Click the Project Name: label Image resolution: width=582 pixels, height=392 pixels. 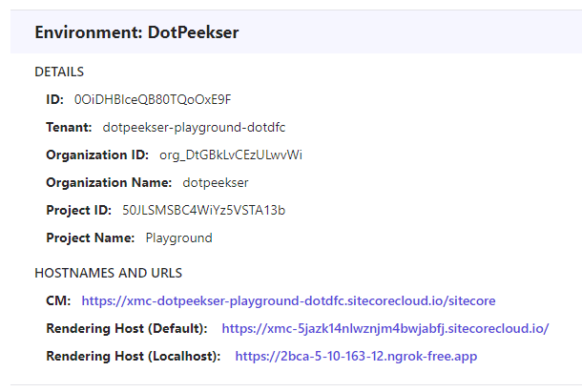click(91, 237)
